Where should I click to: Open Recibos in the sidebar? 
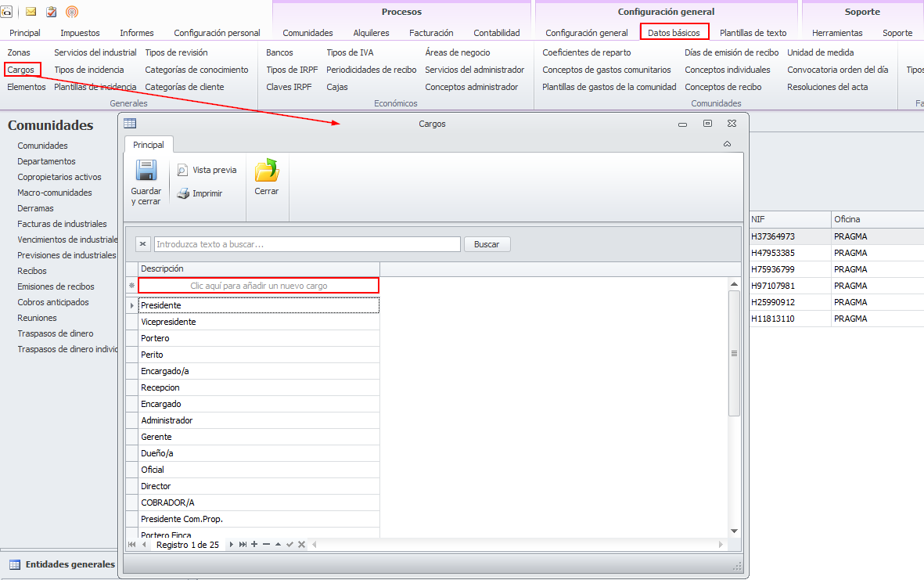32,271
